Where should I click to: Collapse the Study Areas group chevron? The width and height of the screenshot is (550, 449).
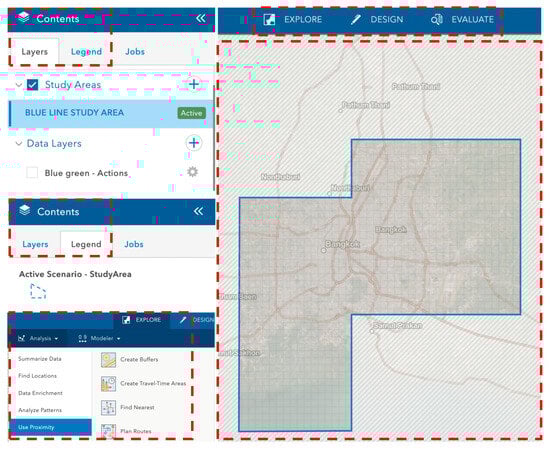point(19,85)
